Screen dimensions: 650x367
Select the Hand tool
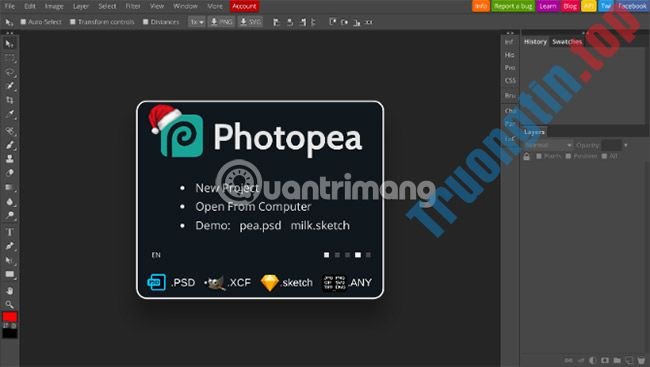coord(9,291)
